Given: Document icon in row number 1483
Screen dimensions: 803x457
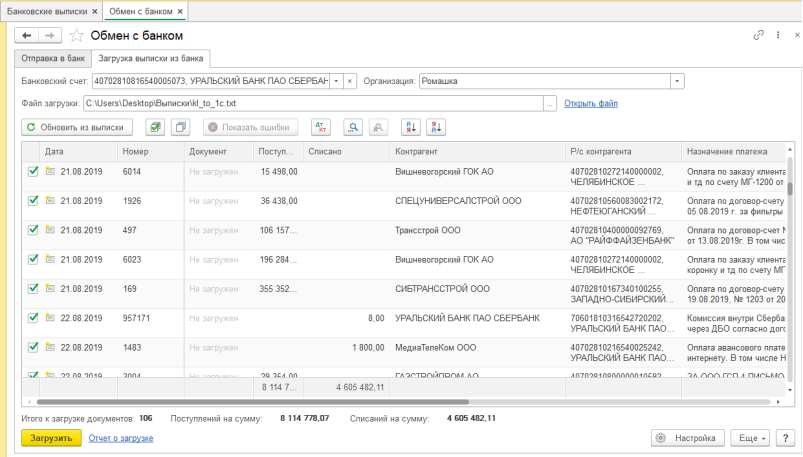Looking at the screenshot, I should pyautogui.click(x=50, y=347).
